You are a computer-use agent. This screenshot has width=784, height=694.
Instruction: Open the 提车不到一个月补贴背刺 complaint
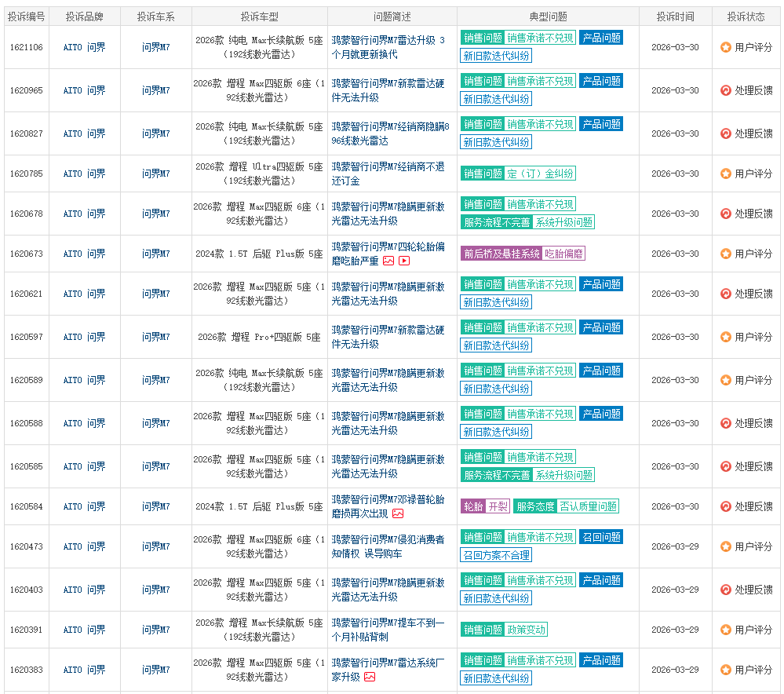(388, 630)
